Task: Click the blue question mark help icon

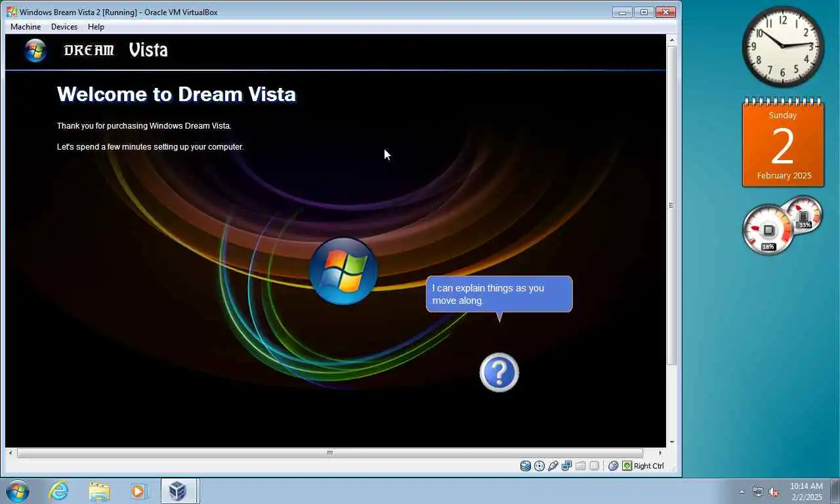Action: tap(499, 373)
